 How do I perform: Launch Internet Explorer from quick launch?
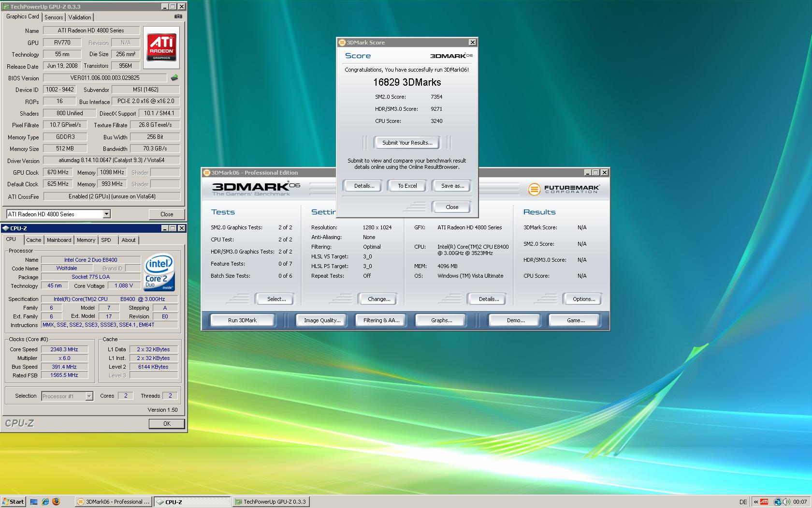click(x=45, y=502)
